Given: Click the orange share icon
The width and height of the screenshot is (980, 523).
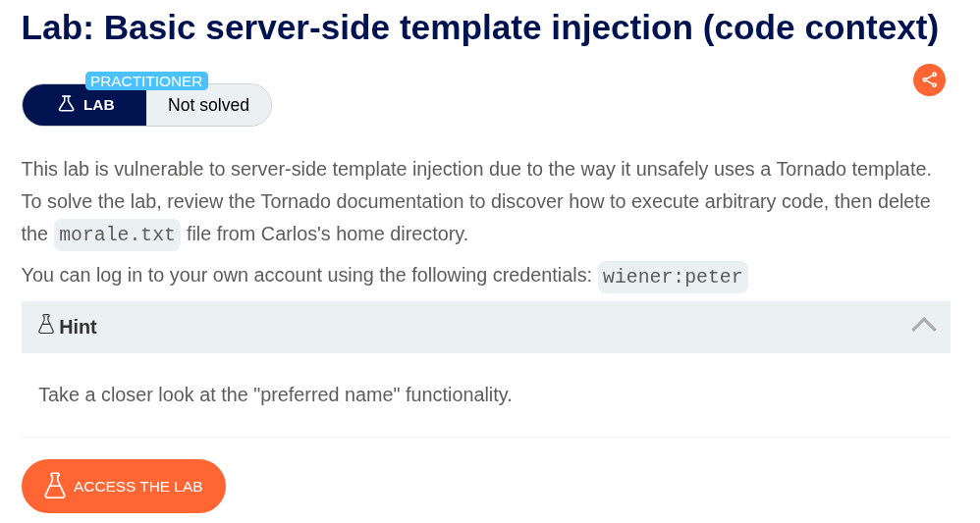Looking at the screenshot, I should 929,80.
